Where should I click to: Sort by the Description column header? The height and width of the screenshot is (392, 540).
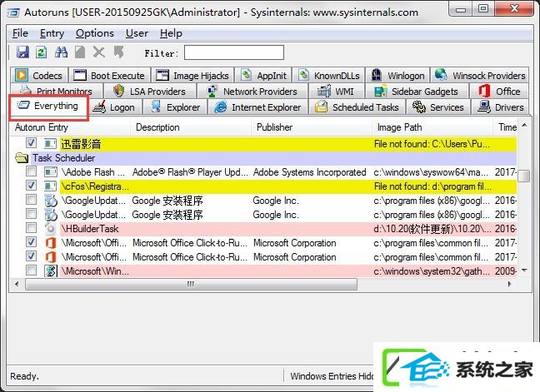click(x=191, y=127)
